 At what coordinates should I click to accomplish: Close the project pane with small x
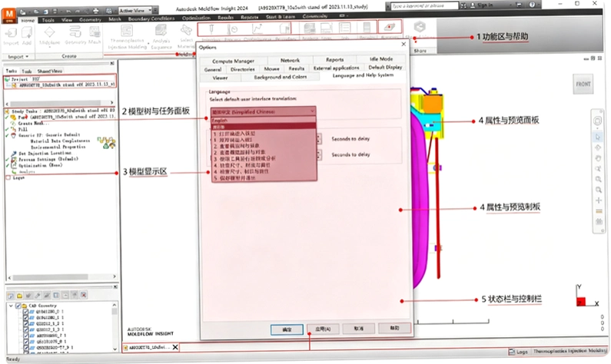pyautogui.click(x=112, y=63)
